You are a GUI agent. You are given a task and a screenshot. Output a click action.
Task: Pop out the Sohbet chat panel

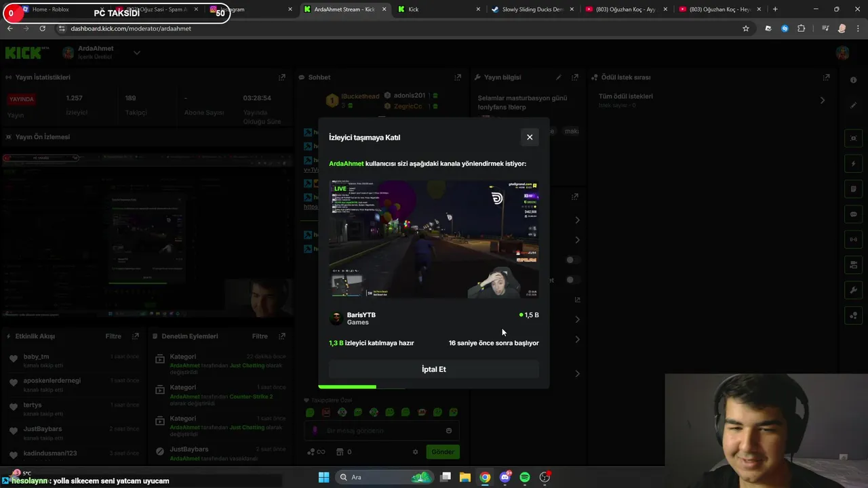pos(458,77)
